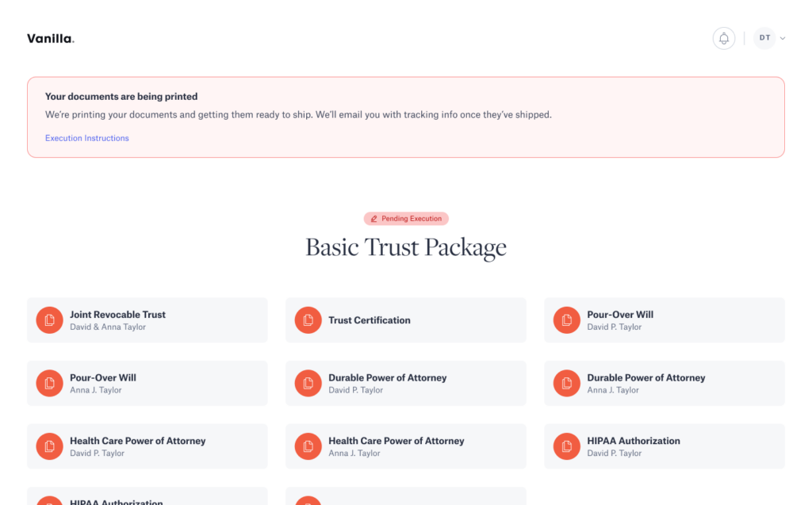
Task: Click the Trust Certification document icon
Action: (308, 320)
